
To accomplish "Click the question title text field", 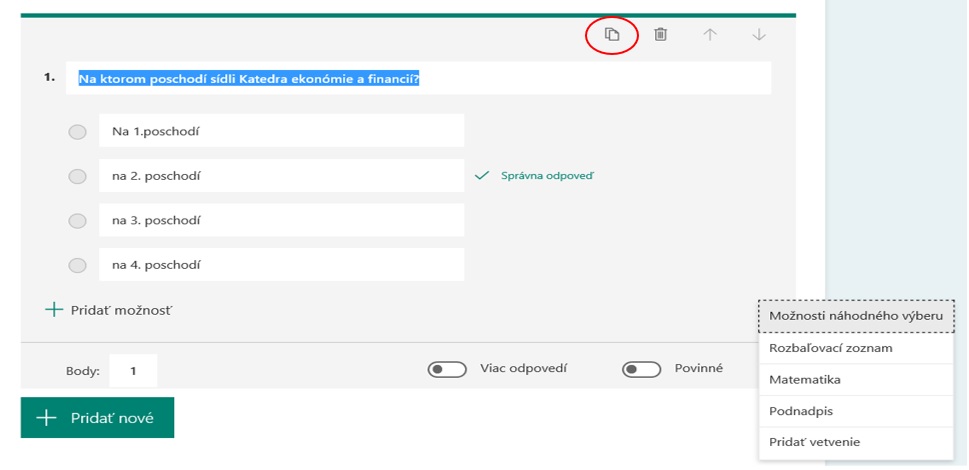I will 418,79.
